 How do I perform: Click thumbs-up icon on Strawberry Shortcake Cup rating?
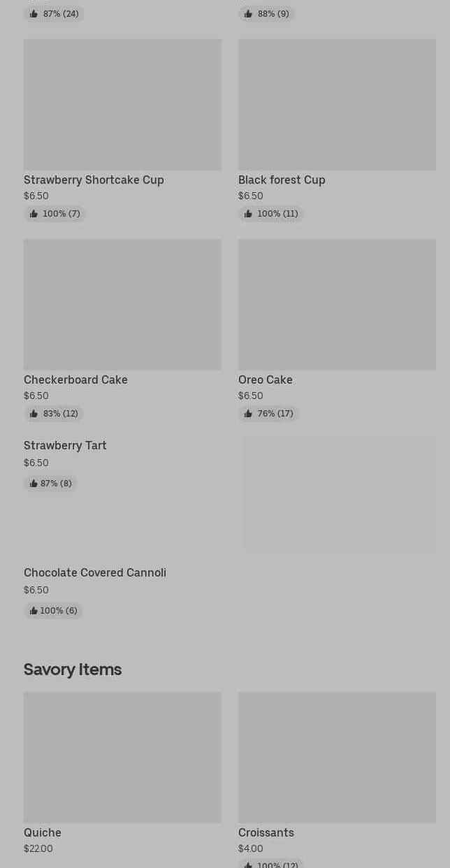(x=34, y=214)
